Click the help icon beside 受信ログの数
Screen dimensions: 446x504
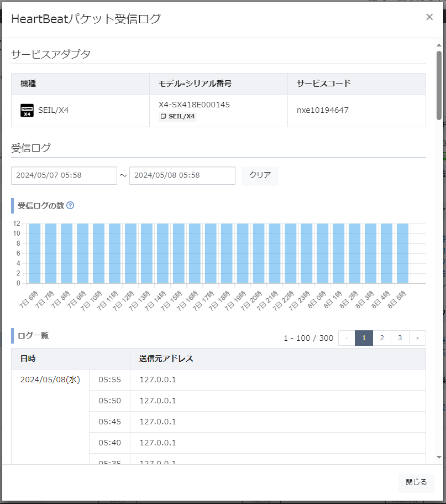(x=70, y=205)
